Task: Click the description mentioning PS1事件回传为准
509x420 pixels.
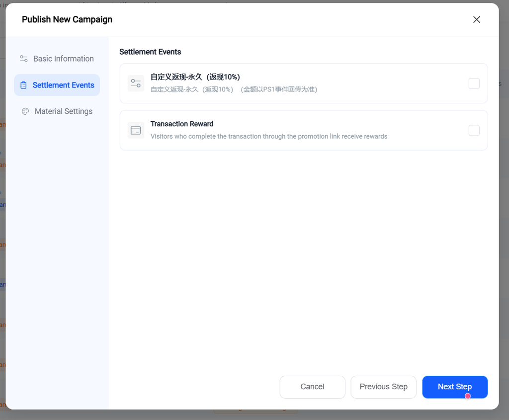Action: point(234,89)
